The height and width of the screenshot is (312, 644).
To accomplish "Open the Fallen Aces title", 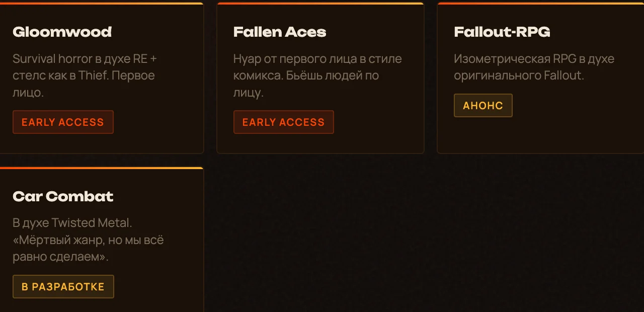I will tap(280, 32).
